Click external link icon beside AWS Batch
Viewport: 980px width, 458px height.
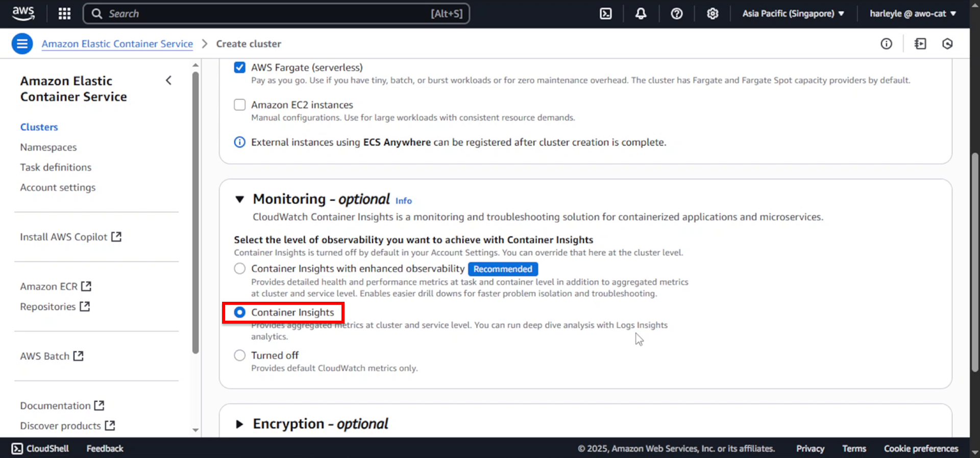point(78,356)
